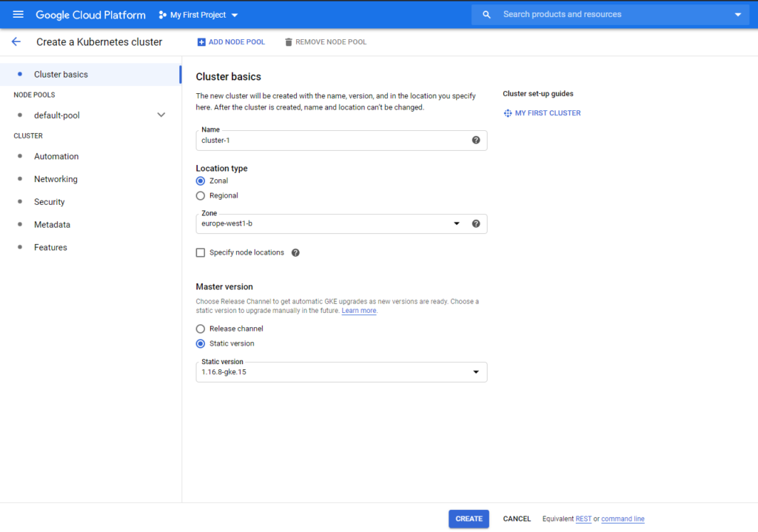Screen dimensions: 758x532
Task: Click the REMOVE NODE POOL button
Action: pos(326,42)
